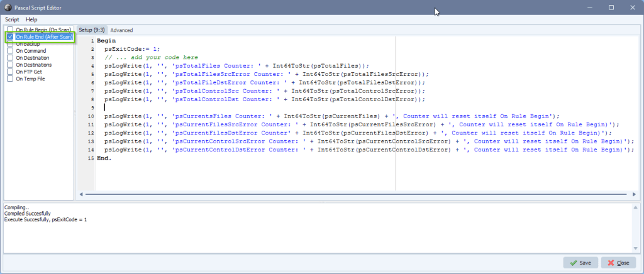Uncheck the On Rule End (After Scan) checkbox
644x274 pixels.
10,37
